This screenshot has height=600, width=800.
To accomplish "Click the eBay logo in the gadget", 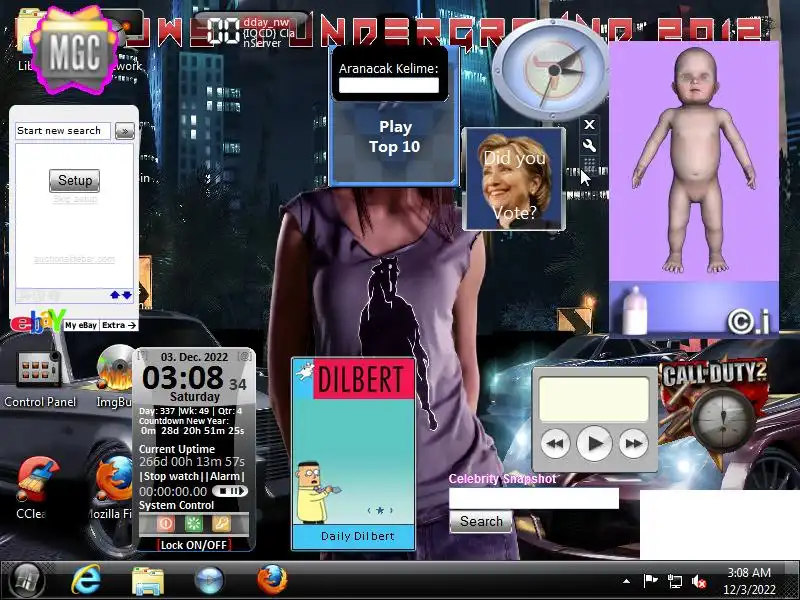I will coord(38,322).
